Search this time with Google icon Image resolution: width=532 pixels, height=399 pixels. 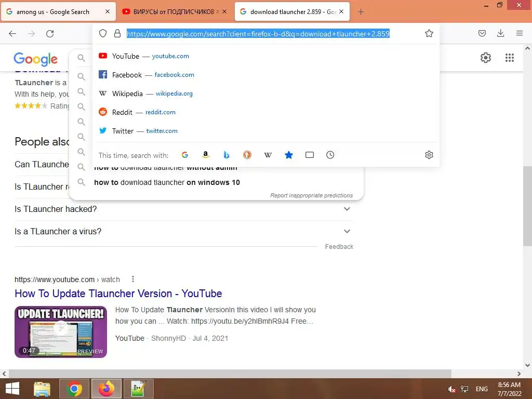[185, 155]
